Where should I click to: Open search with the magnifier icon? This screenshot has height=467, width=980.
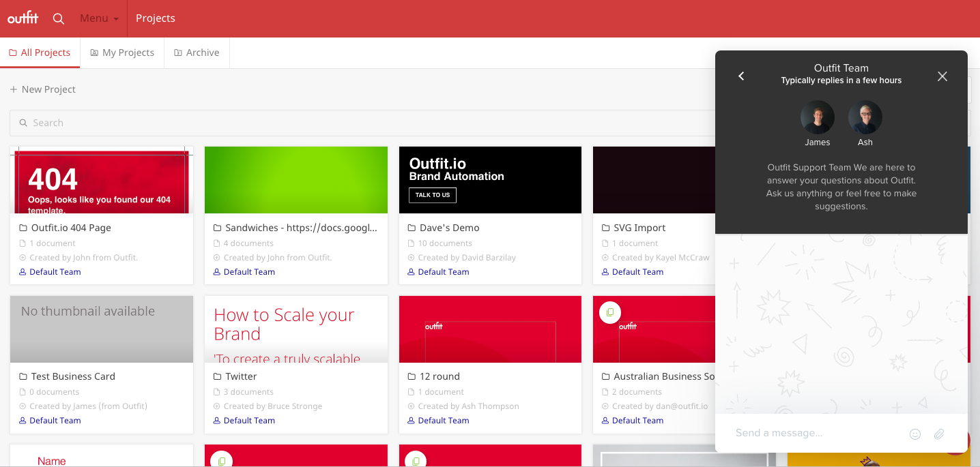click(59, 18)
